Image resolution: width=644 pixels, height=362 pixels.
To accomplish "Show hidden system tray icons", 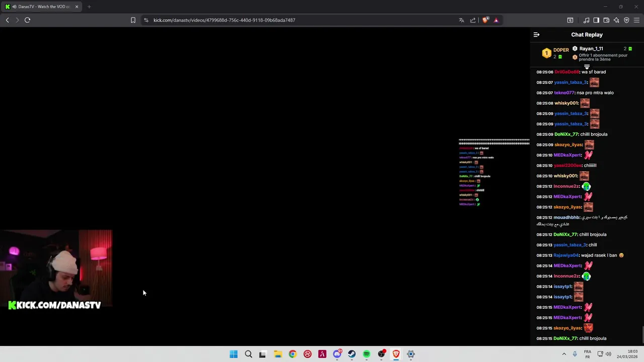I will click(x=564, y=354).
